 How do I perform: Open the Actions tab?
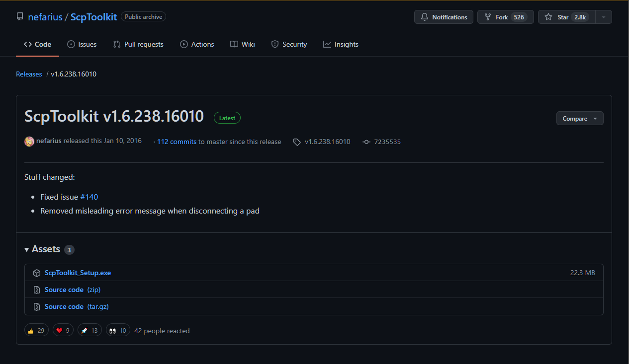[197, 44]
